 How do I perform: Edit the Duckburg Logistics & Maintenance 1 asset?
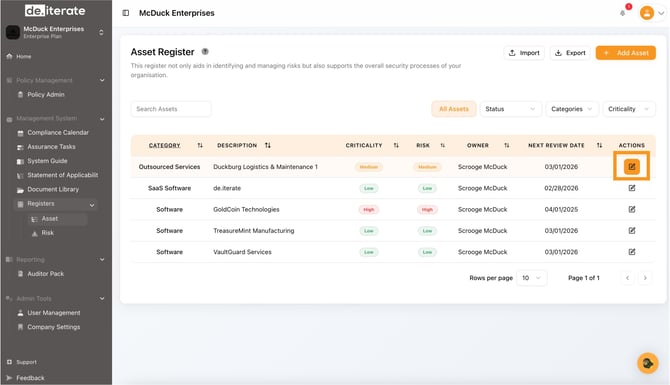[x=632, y=167]
